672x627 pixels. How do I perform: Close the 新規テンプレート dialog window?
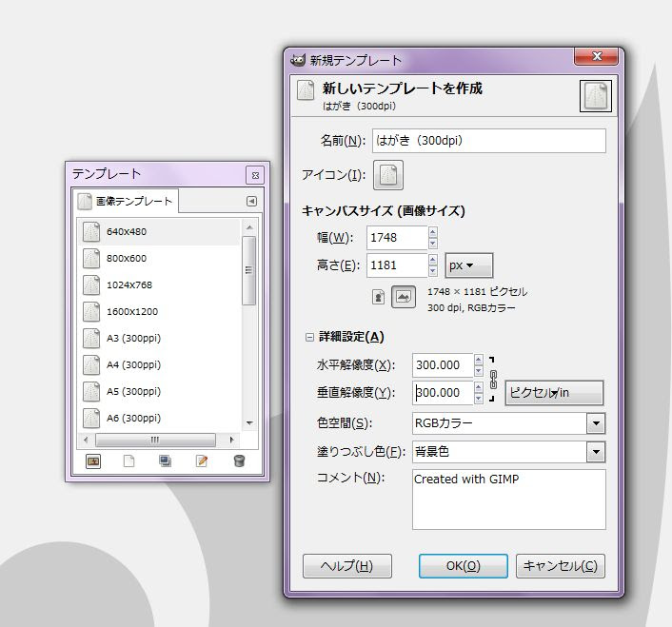tap(597, 56)
